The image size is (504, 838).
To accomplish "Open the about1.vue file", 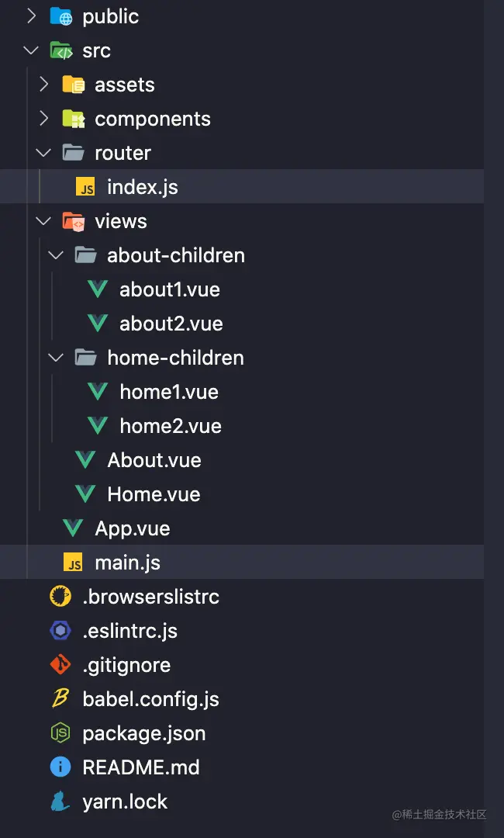I will coord(169,289).
